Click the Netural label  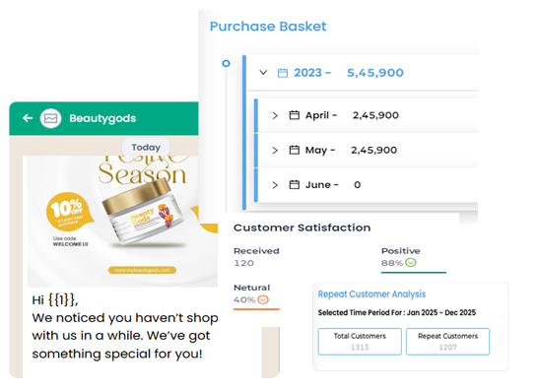(252, 288)
